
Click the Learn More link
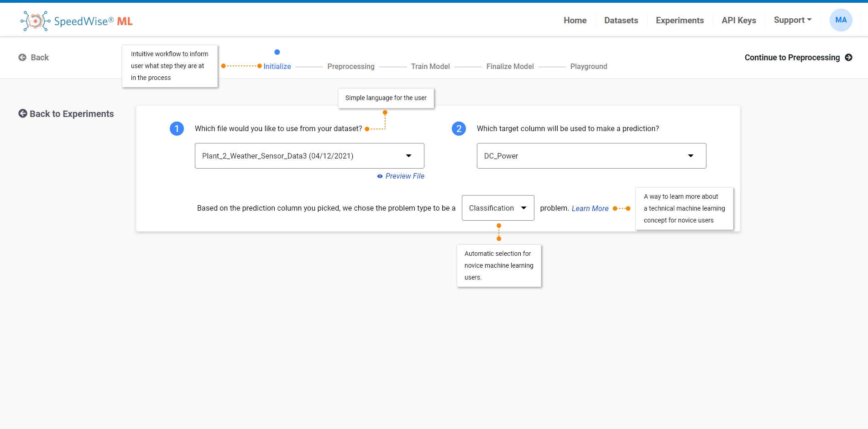click(590, 208)
